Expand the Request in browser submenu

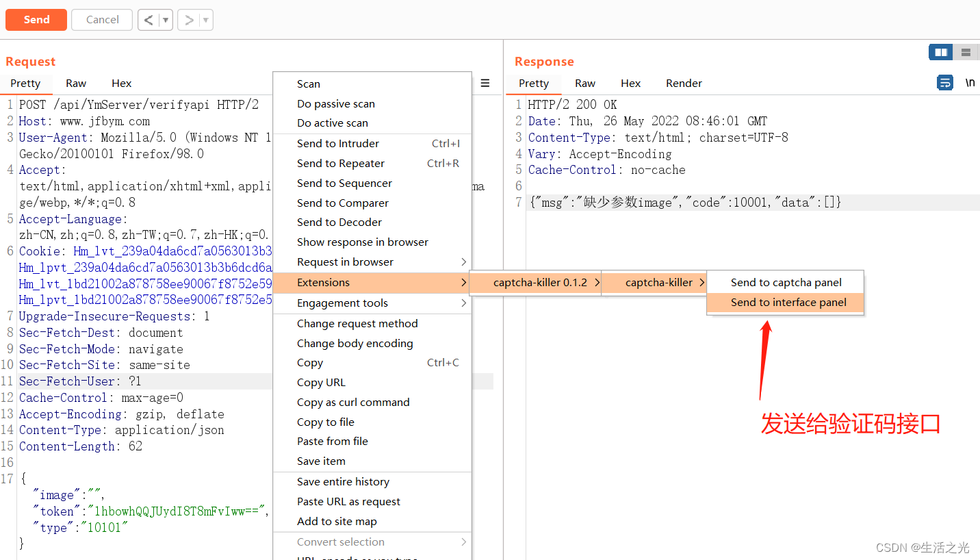tap(346, 262)
